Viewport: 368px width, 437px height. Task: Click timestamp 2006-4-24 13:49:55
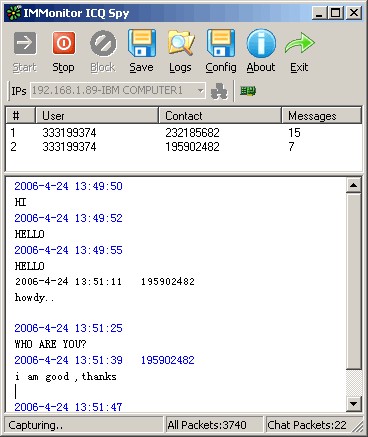68,250
